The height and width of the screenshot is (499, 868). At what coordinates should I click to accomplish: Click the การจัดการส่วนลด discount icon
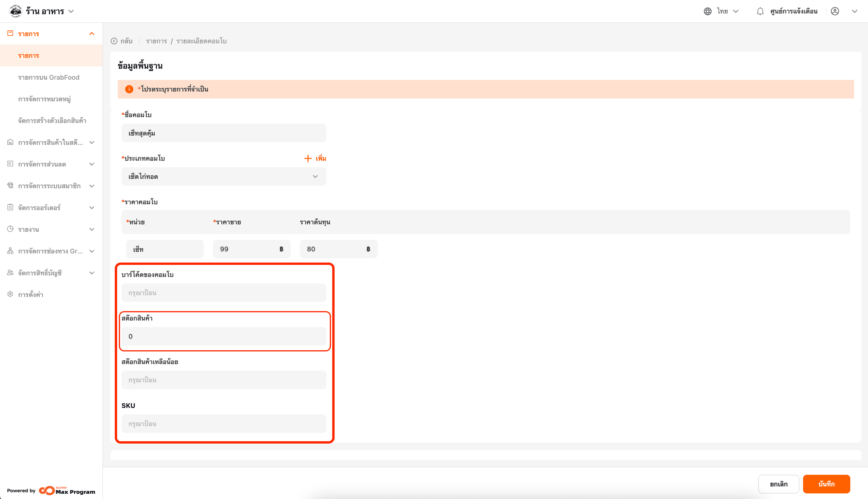pos(10,164)
